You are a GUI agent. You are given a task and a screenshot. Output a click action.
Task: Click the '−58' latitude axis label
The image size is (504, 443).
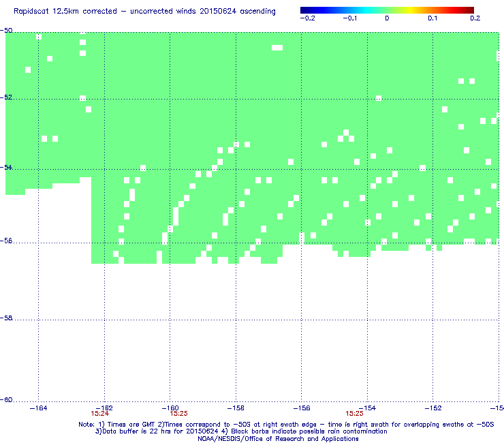click(6, 318)
